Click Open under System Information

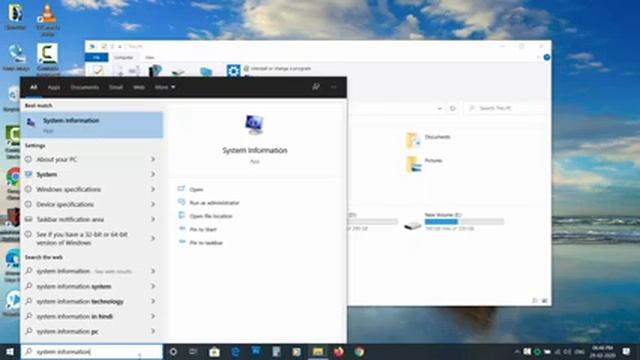(x=196, y=189)
